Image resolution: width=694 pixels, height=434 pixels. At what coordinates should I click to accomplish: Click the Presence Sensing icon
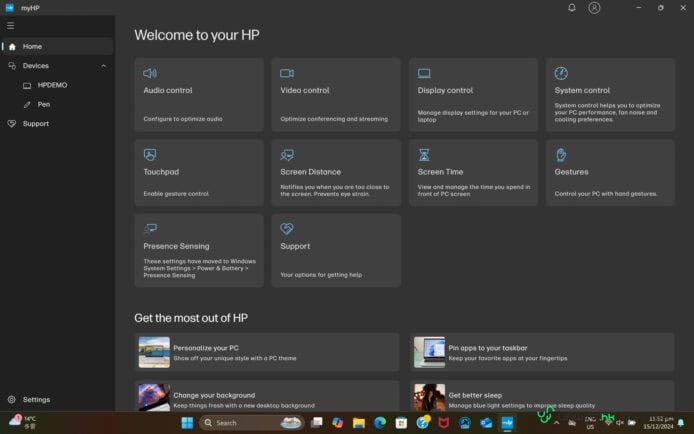tap(150, 229)
